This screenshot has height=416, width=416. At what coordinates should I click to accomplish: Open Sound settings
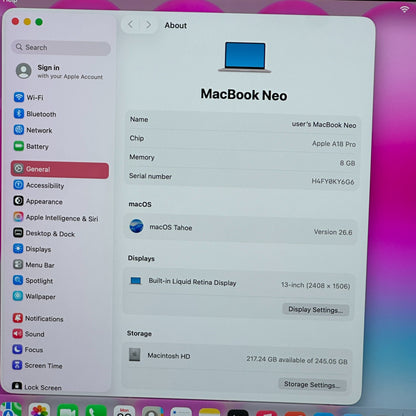click(x=28, y=334)
